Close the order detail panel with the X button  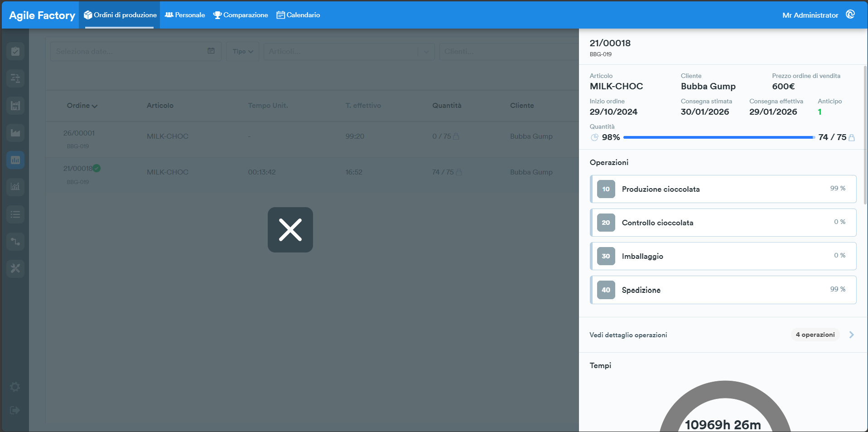click(290, 229)
